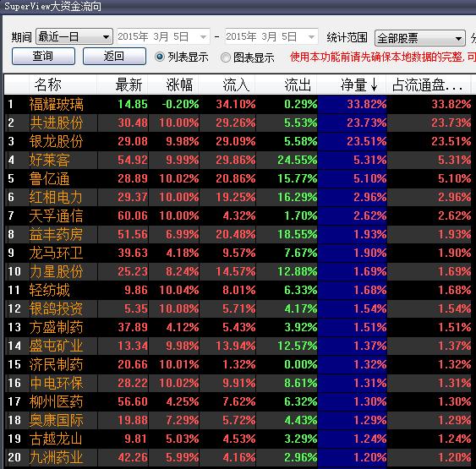Open the end date picker dropdown arrow
476x469 pixels.
[x=311, y=37]
